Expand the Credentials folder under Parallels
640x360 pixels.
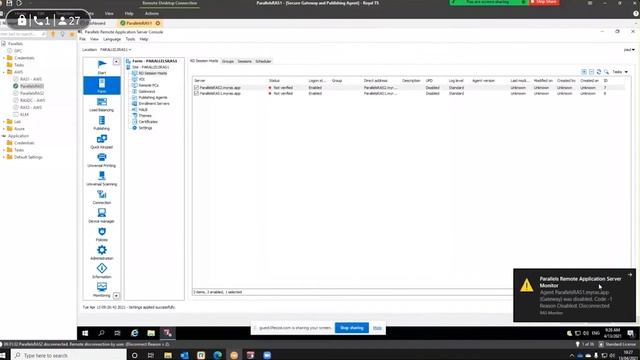(x=4, y=58)
